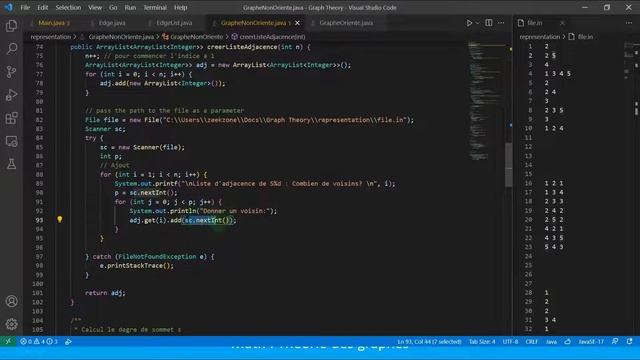Click Ln 93, Col 44 status entry
Image resolution: width=640 pixels, height=360 pixels.
[429, 341]
